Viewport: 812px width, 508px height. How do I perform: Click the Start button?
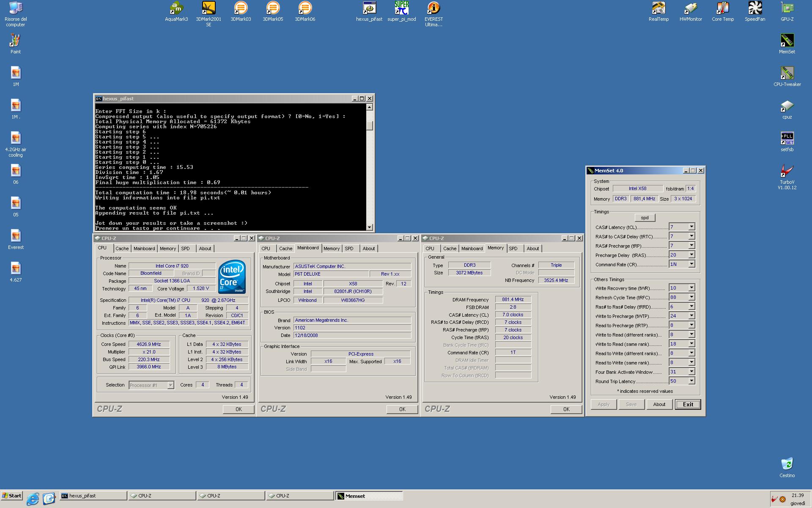coord(12,496)
